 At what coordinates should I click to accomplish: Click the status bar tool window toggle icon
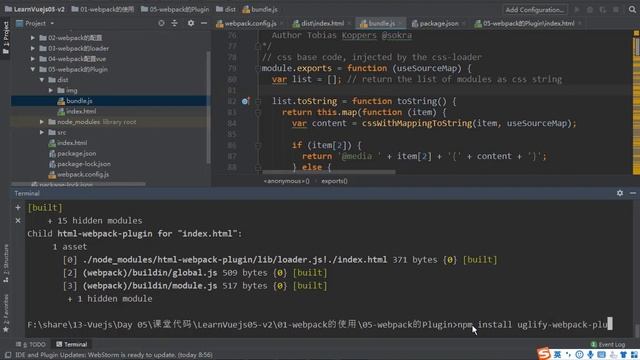coord(7,355)
